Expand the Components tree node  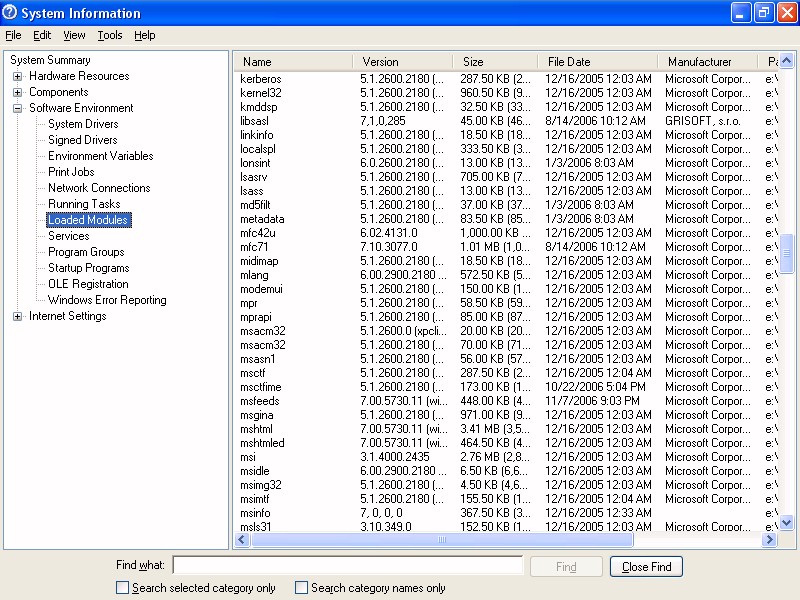click(x=17, y=92)
